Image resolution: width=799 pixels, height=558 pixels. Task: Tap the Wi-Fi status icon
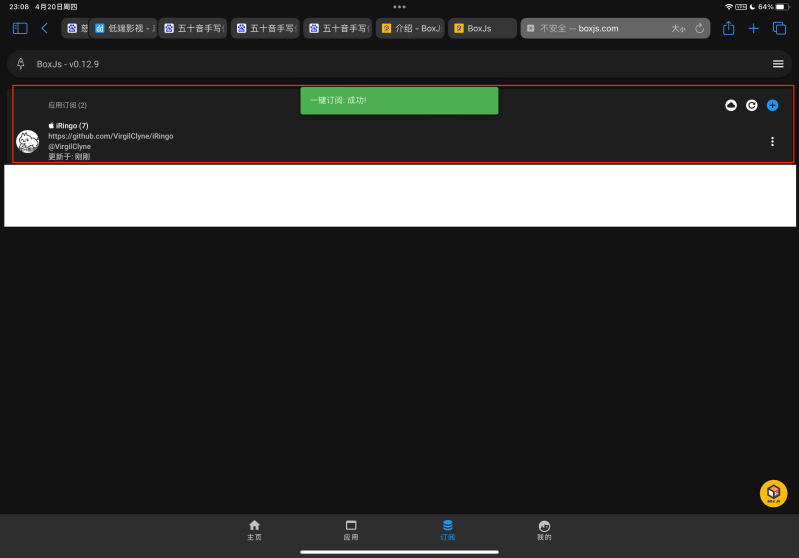tap(729, 7)
